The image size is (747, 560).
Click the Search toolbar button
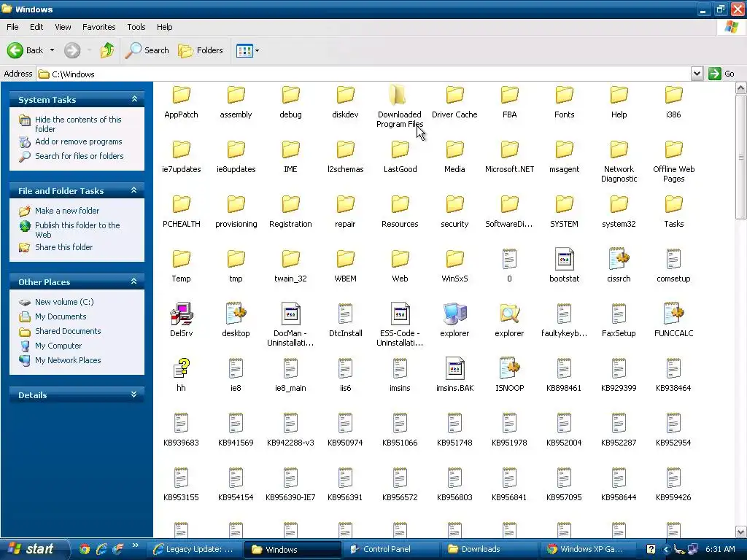click(147, 50)
